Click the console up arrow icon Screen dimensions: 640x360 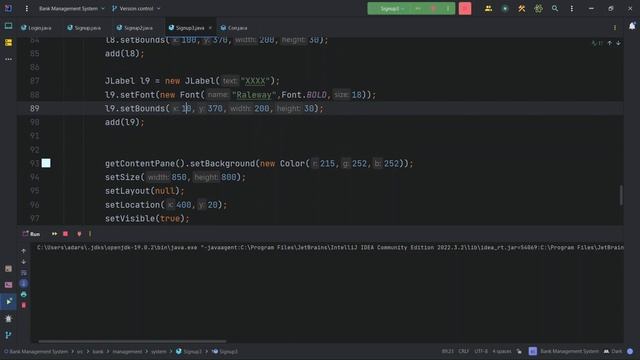point(24,251)
